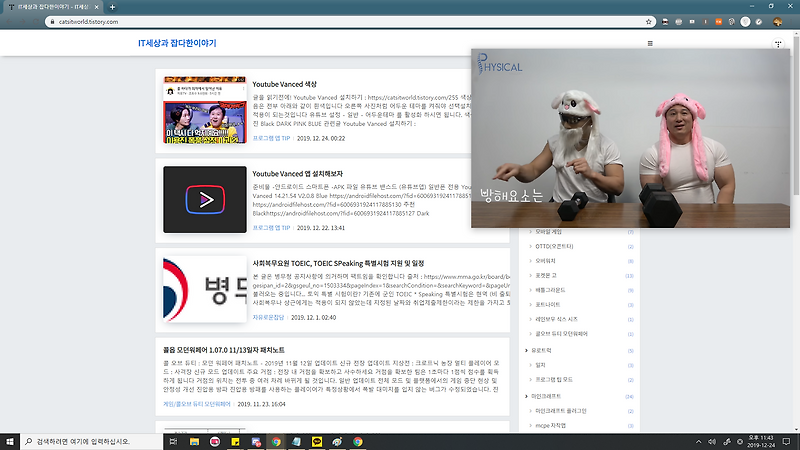Open the Youtube Vanced 색상 post title
The width and height of the screenshot is (800, 450).
tap(284, 84)
